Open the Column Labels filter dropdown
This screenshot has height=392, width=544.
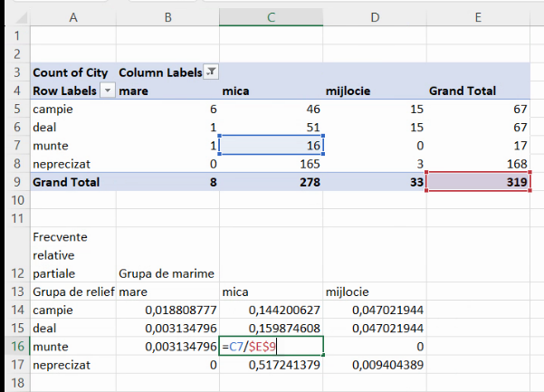pyautogui.click(x=211, y=72)
